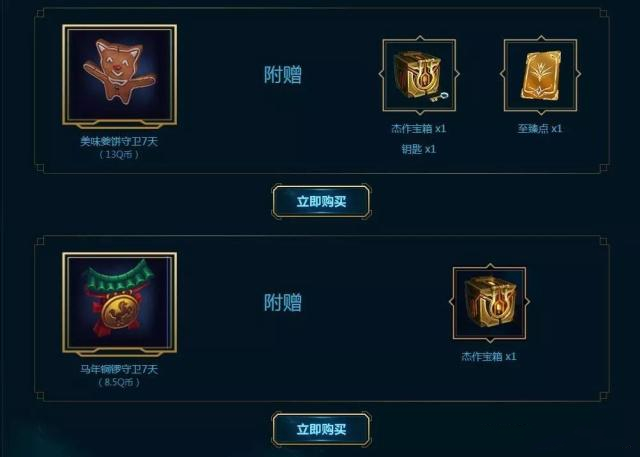640x457 pixels.
Task: Click the 附赠 heading in the gong bundle
Action: click(x=283, y=303)
